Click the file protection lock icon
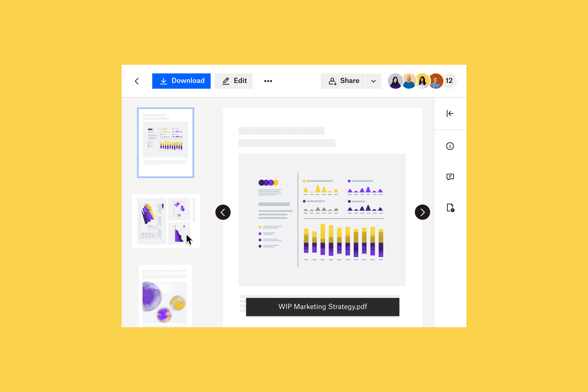 point(450,207)
